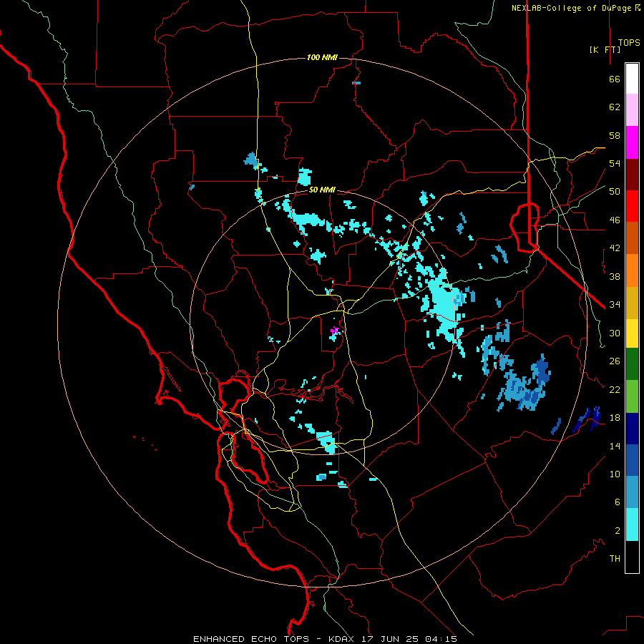
Task: Click the legend value "26"
Action: pyautogui.click(x=615, y=361)
